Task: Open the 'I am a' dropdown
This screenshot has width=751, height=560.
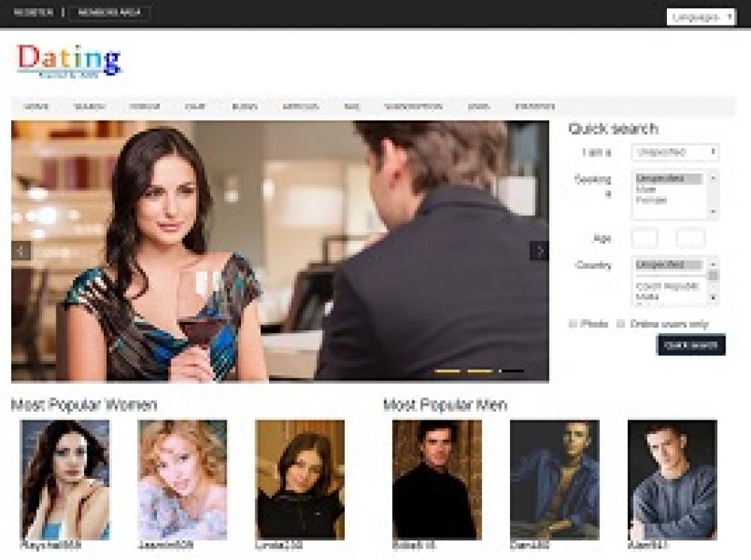Action: (674, 152)
